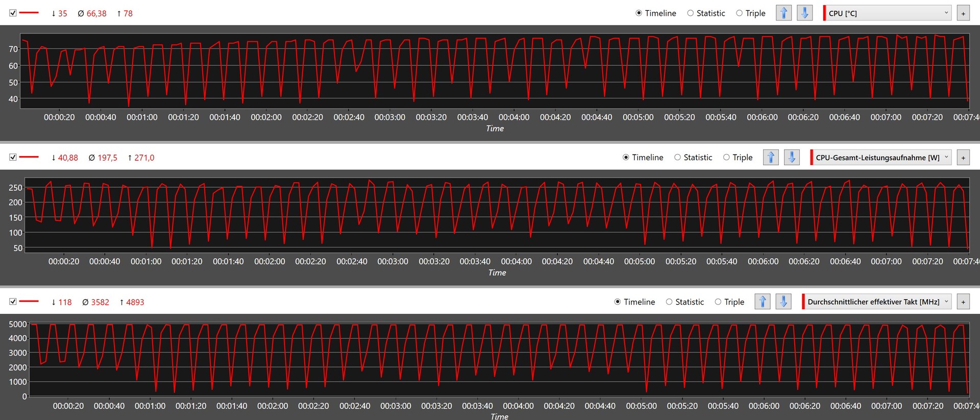
Task: Uncheck the CPU power series checkbox
Action: (13, 157)
